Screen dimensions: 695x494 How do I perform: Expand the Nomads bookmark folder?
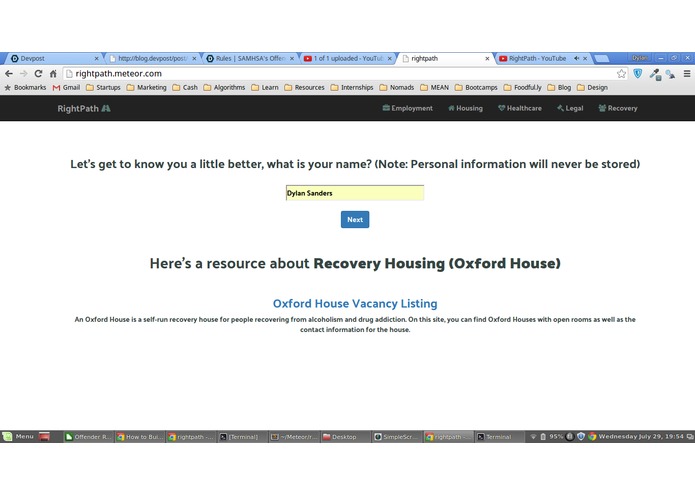pyautogui.click(x=397, y=87)
